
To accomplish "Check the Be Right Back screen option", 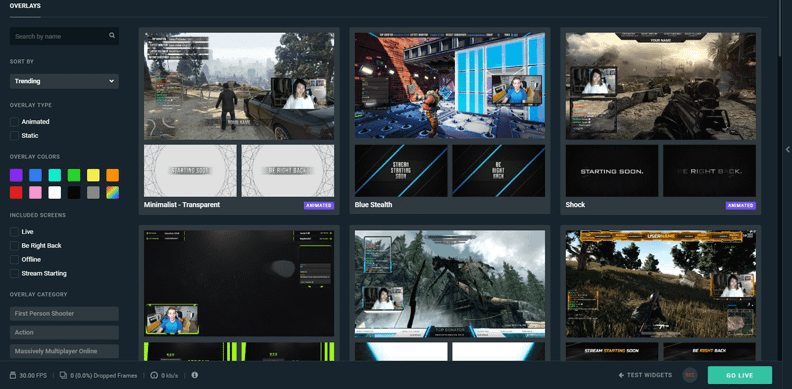I will point(14,246).
